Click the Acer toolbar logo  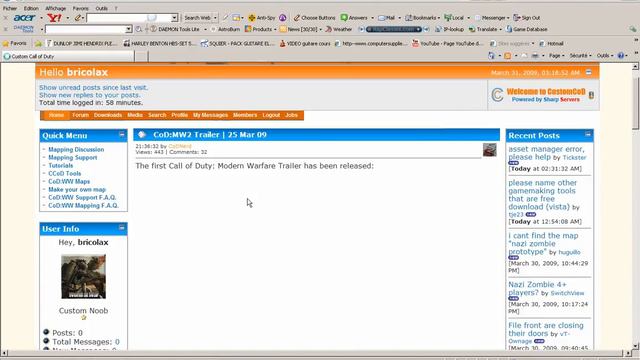24,18
